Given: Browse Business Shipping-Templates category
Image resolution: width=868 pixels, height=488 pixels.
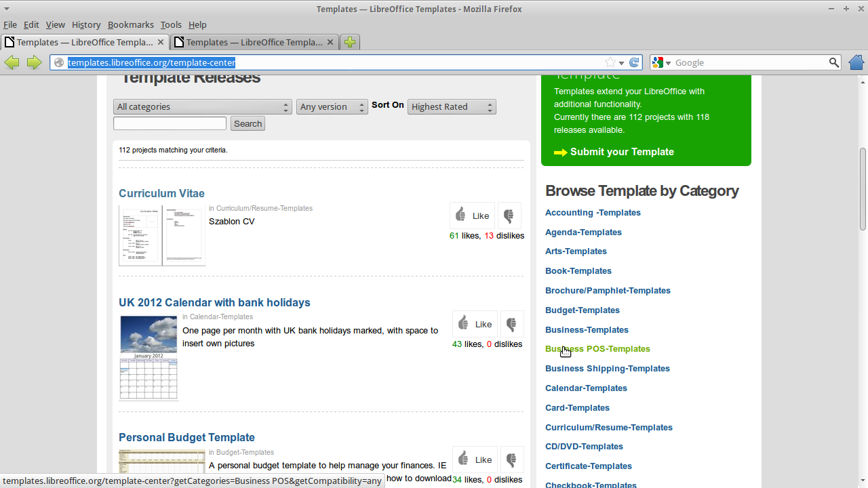Looking at the screenshot, I should [608, 368].
